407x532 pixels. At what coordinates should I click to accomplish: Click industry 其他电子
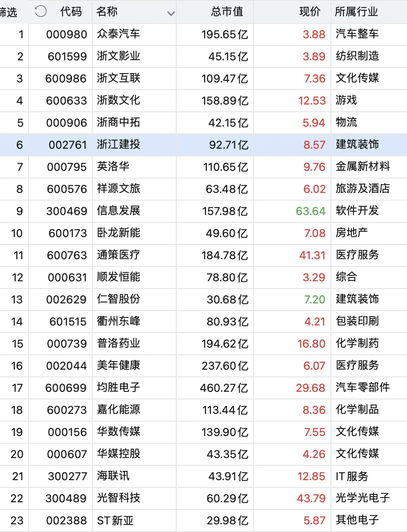(x=357, y=520)
